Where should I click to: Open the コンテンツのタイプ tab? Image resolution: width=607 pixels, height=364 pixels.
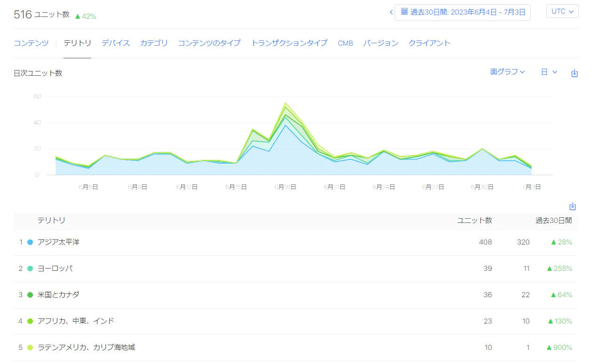[x=209, y=43]
